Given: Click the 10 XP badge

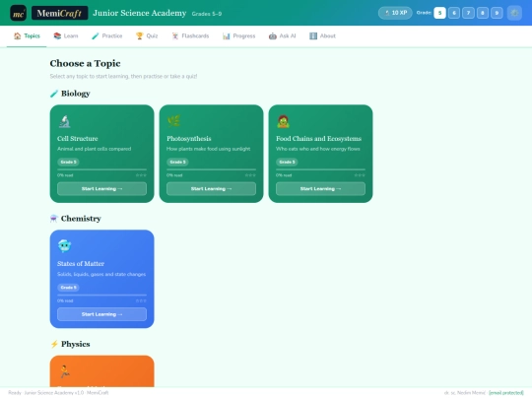Looking at the screenshot, I should click(x=395, y=13).
